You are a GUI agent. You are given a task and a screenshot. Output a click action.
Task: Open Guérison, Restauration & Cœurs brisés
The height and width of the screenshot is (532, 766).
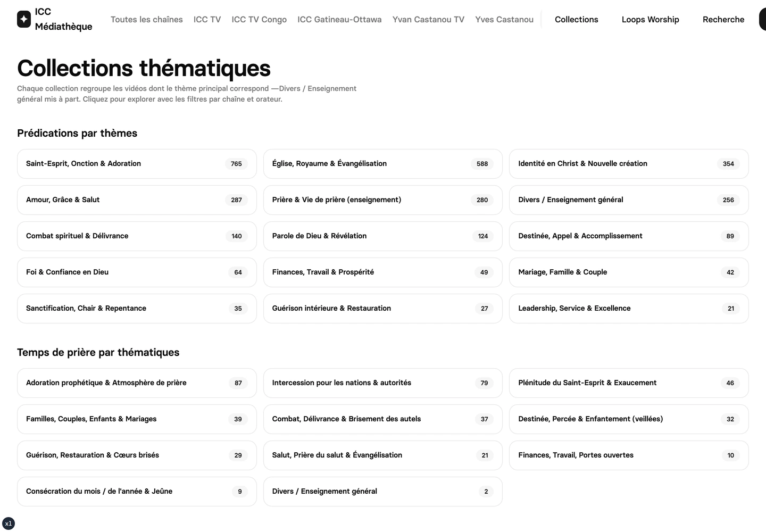(x=137, y=455)
